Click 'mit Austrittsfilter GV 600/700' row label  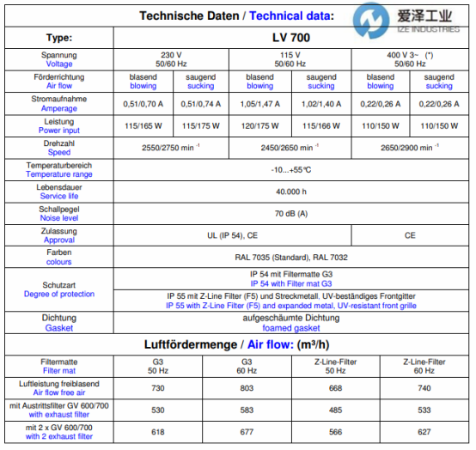pos(59,410)
